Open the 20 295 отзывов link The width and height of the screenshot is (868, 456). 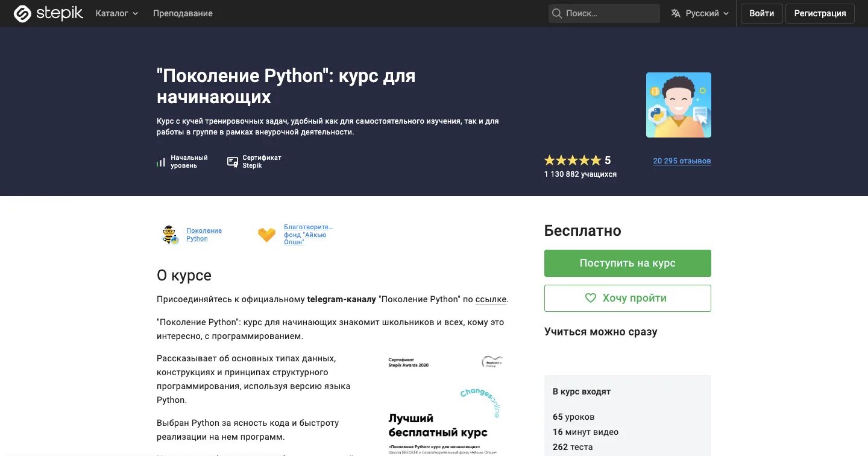pos(682,161)
